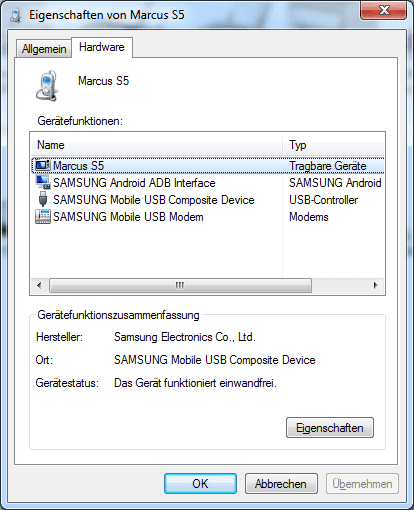Click the Übernehmen button
Screen dimensions: 414x511
point(362,483)
